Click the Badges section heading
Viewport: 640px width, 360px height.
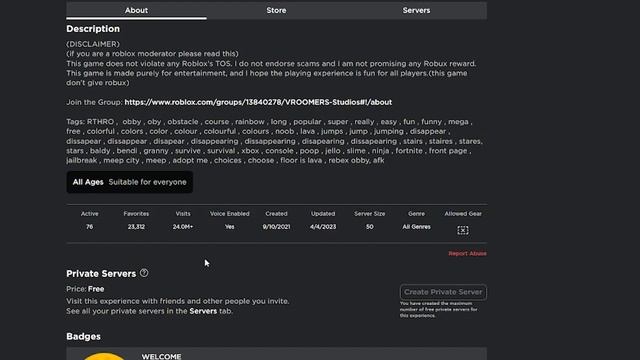pyautogui.click(x=83, y=336)
